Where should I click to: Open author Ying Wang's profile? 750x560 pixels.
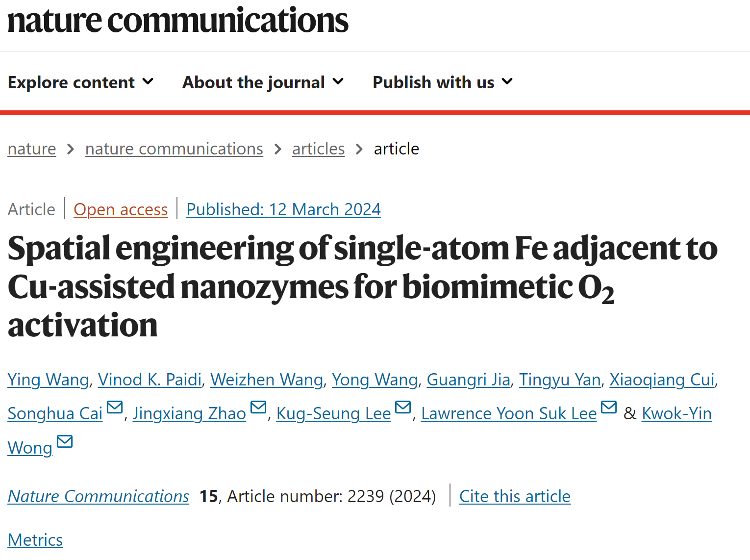pos(49,380)
